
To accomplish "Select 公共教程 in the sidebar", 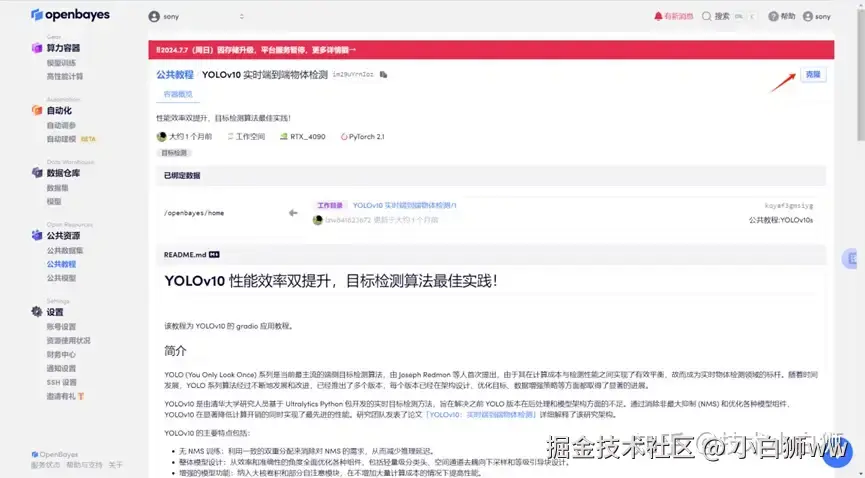I will 61,264.
